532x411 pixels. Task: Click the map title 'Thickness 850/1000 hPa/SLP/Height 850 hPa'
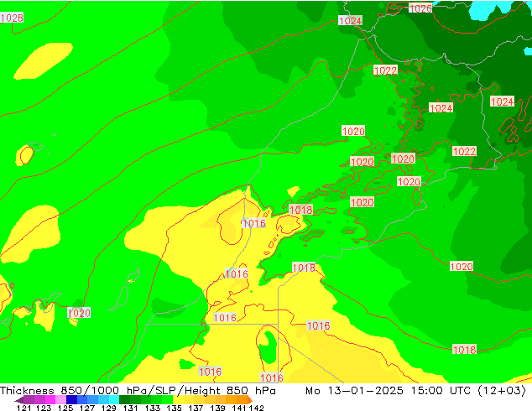(x=138, y=391)
